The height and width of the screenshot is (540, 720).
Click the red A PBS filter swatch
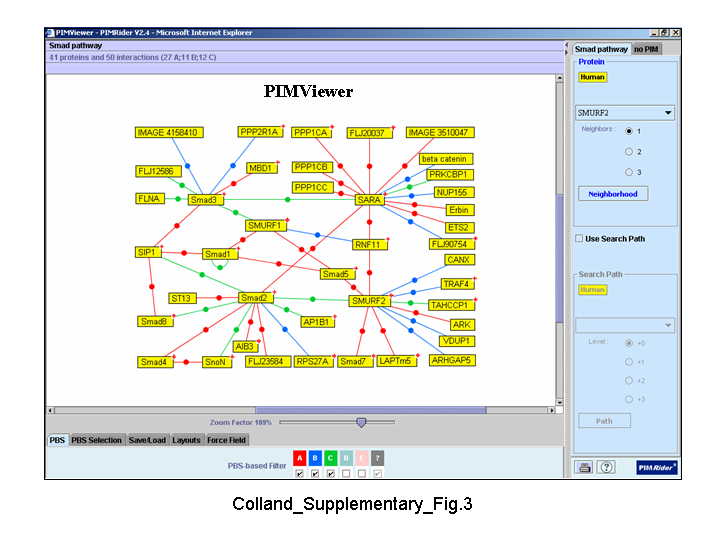[299, 458]
